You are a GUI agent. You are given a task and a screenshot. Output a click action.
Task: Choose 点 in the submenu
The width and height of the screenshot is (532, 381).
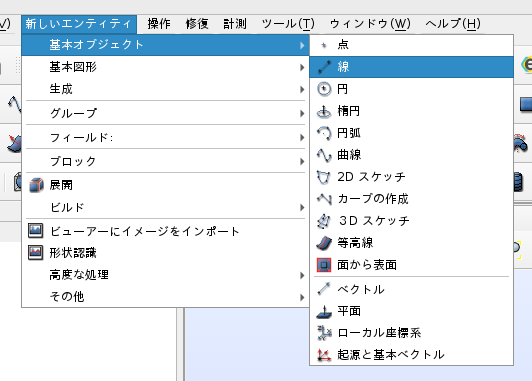click(411, 45)
